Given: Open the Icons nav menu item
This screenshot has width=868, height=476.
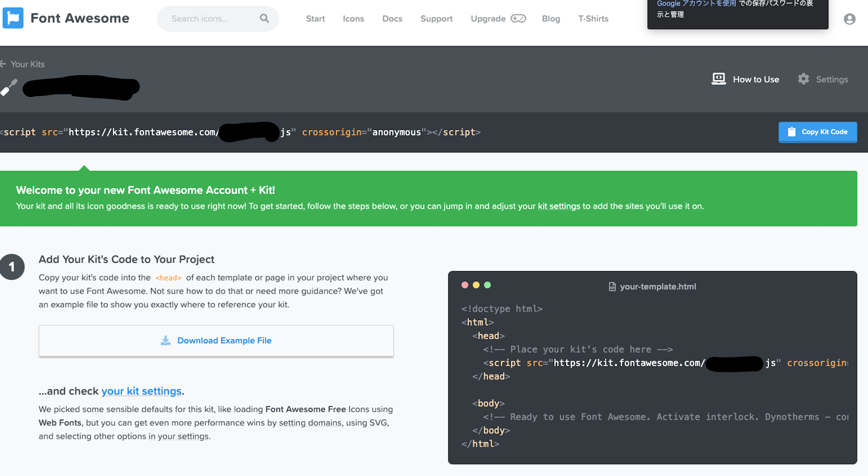Looking at the screenshot, I should [353, 18].
